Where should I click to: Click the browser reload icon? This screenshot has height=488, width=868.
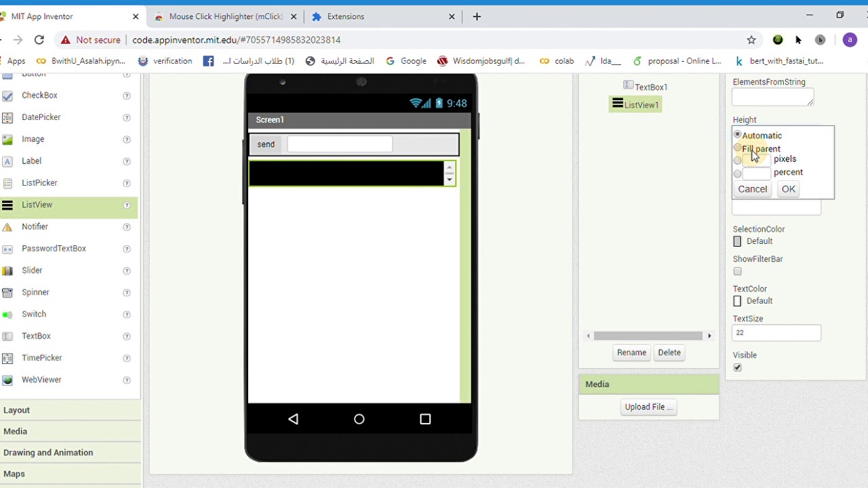[39, 40]
